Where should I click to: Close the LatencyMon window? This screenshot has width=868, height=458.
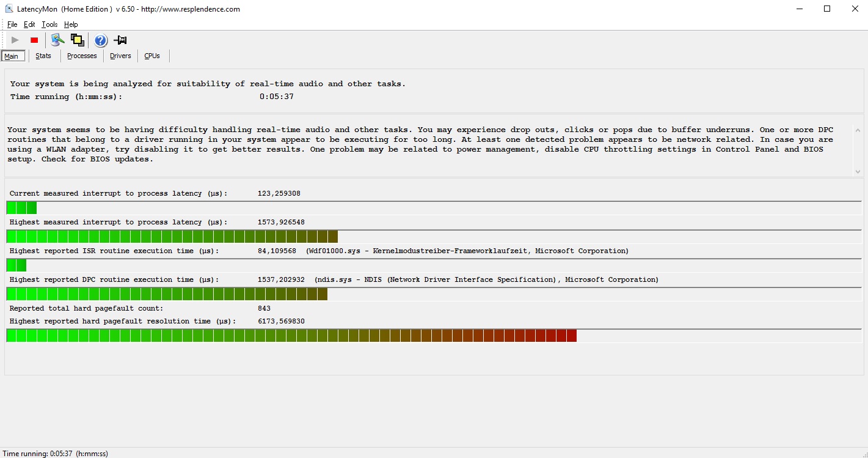(x=855, y=9)
